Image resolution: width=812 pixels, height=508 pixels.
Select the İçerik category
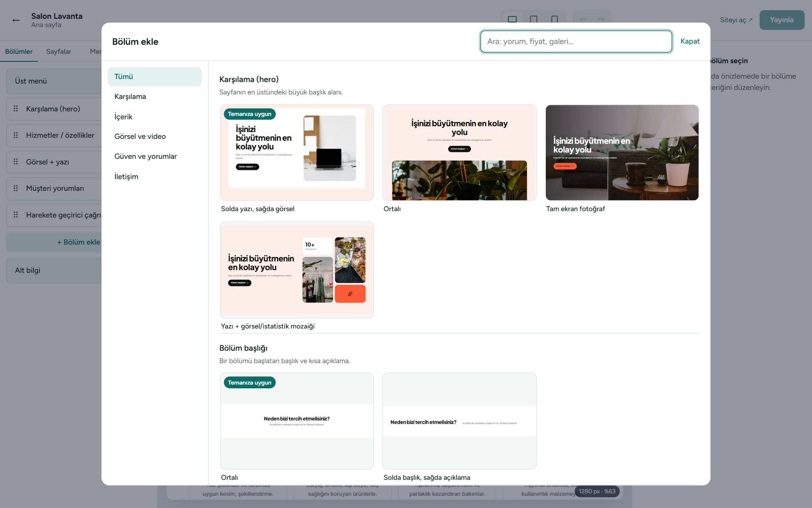(x=155, y=117)
